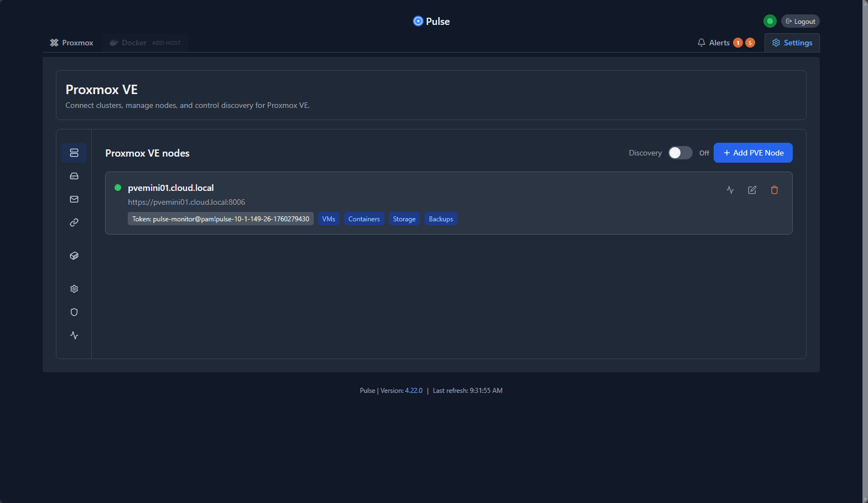Click the Logout button
Screen dimensions: 868x503
coord(801,21)
